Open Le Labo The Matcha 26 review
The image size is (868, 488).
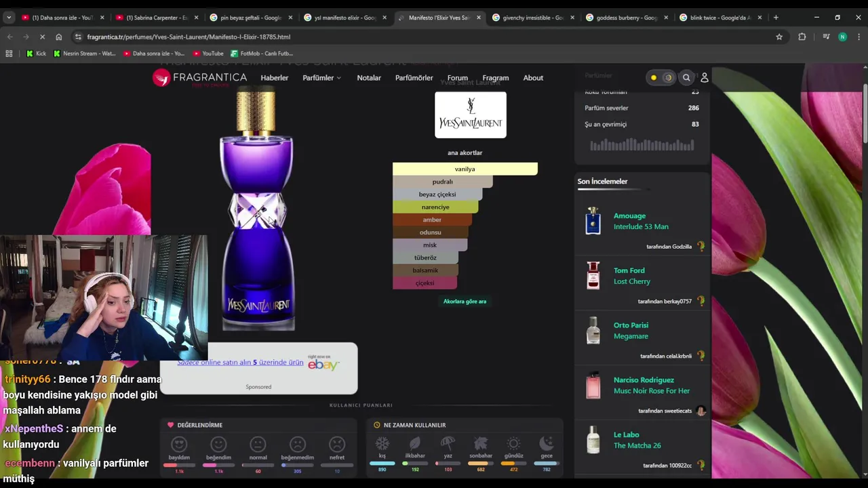(x=637, y=440)
